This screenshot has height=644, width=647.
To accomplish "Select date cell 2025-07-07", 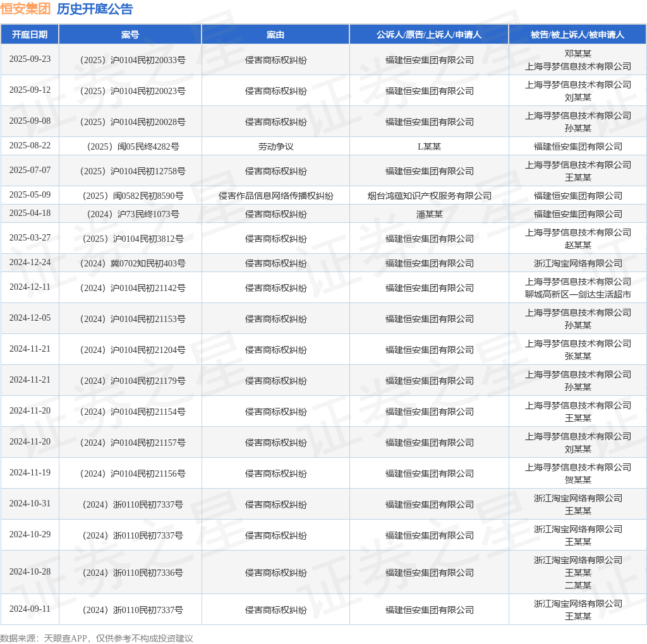I will [30, 170].
